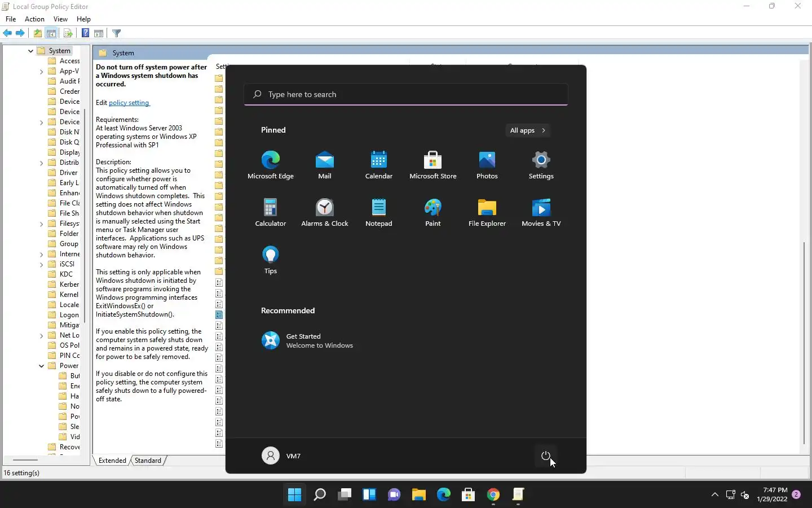Expand the iSCSI tree node
This screenshot has width=812, height=508.
coord(41,265)
